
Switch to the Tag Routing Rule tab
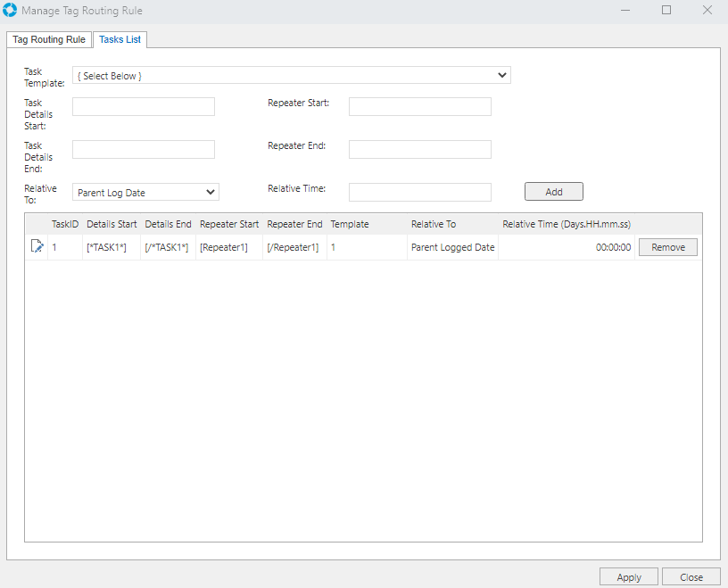[49, 39]
